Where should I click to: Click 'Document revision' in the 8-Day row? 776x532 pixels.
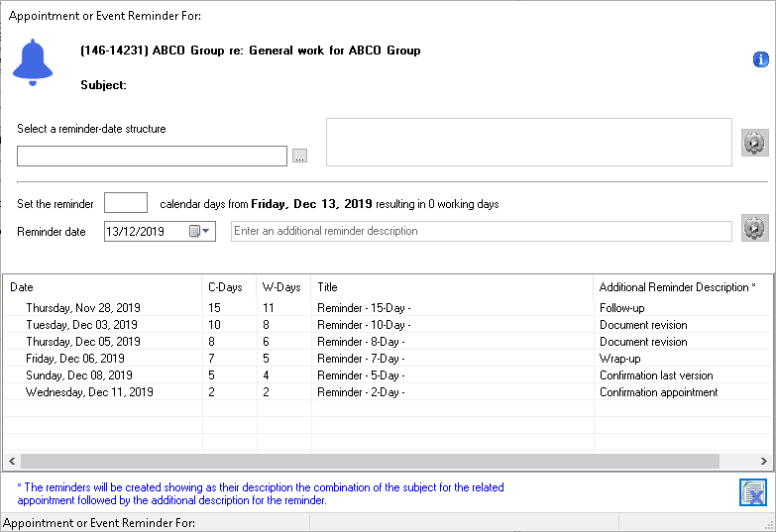point(643,342)
